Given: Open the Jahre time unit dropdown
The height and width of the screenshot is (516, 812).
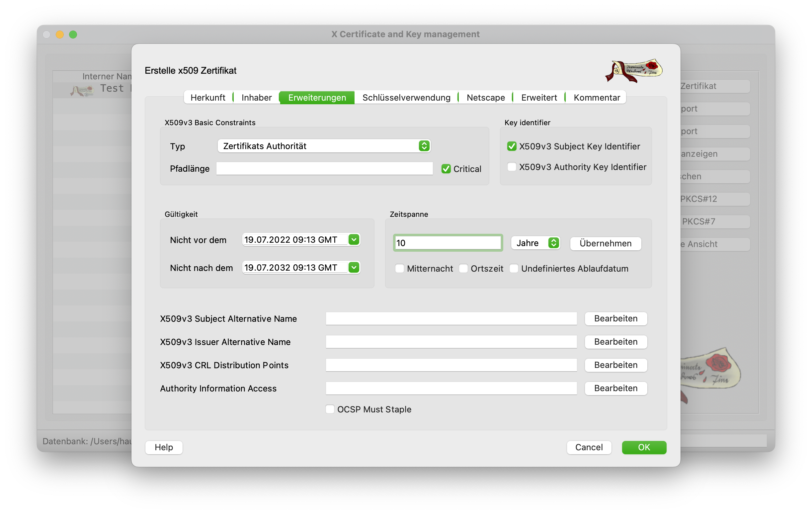Looking at the screenshot, I should 536,243.
